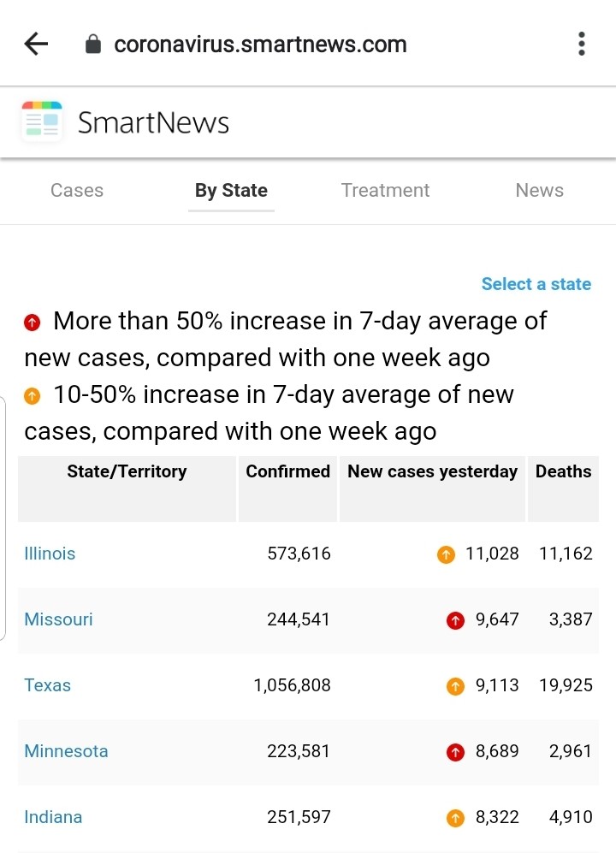Open the News tab
616x853 pixels.
pos(539,191)
